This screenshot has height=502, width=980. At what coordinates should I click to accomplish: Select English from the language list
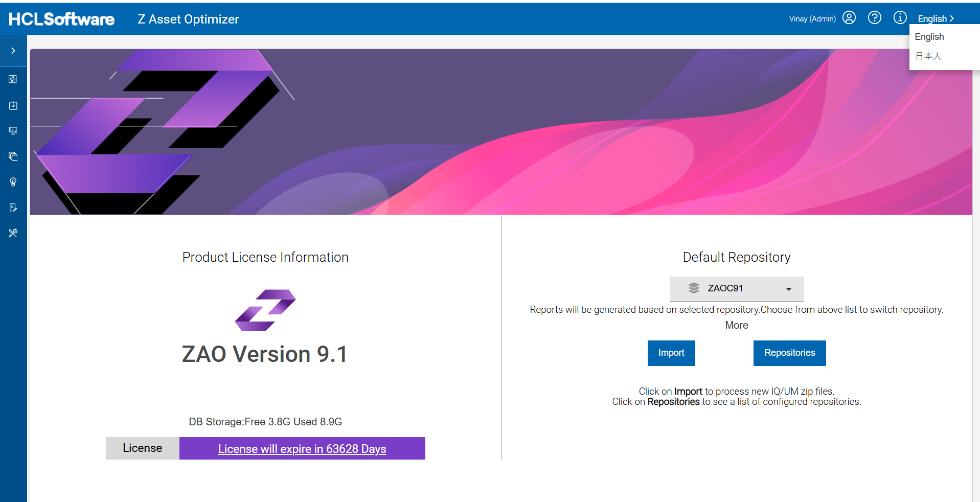click(929, 37)
